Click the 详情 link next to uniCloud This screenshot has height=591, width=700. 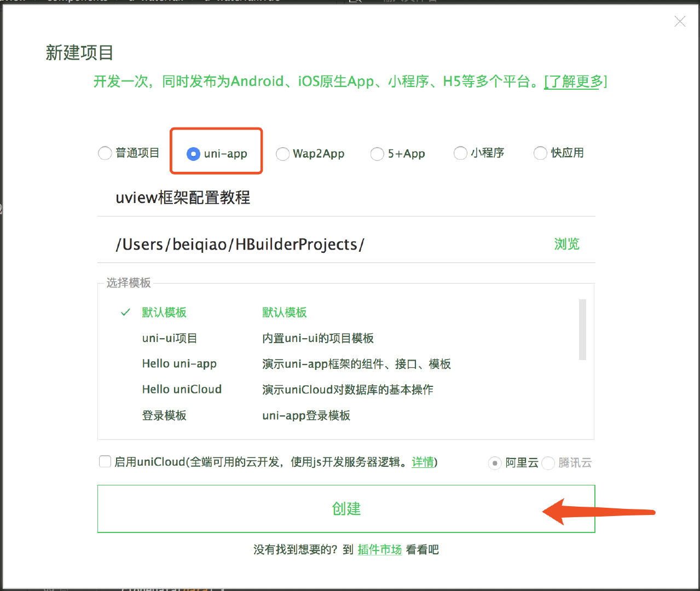tap(423, 462)
